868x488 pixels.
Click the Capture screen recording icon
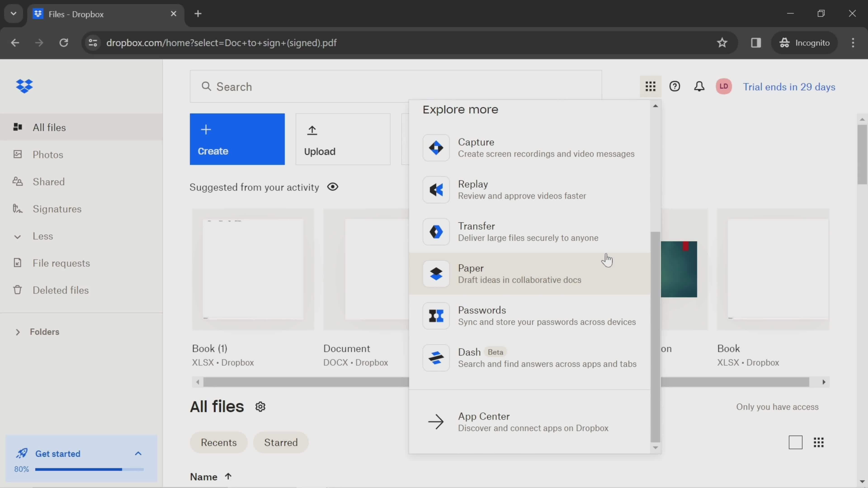pyautogui.click(x=436, y=147)
